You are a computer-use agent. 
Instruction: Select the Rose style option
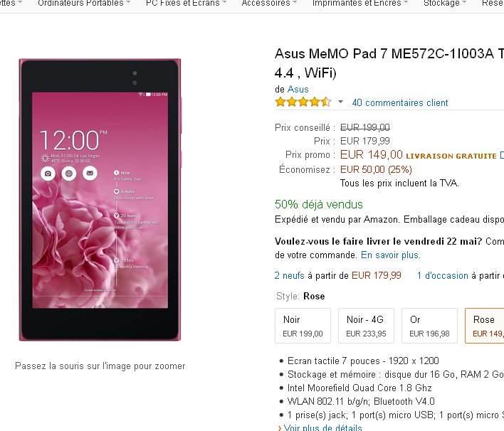tap(485, 326)
